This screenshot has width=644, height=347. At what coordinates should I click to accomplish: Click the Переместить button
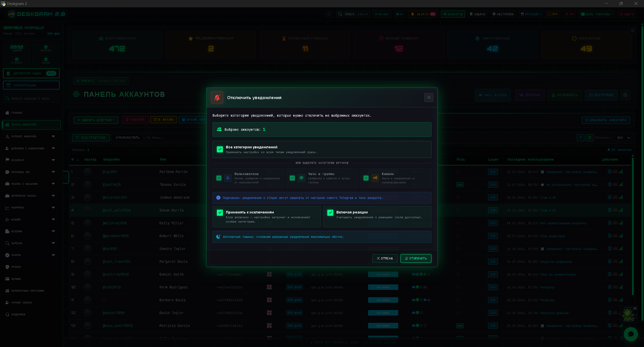(x=127, y=138)
